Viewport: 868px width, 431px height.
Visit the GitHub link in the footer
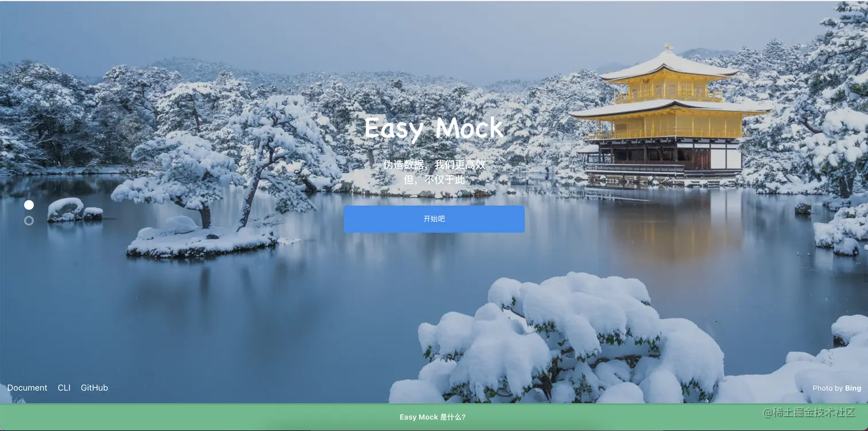(x=94, y=388)
